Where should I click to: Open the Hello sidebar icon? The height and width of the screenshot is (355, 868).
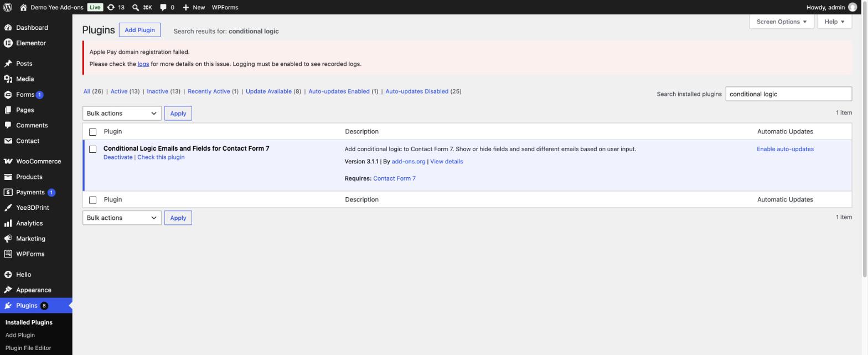point(8,275)
